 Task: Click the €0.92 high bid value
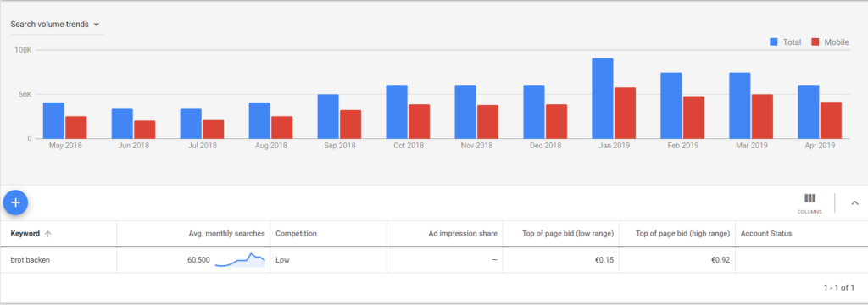pos(721,259)
